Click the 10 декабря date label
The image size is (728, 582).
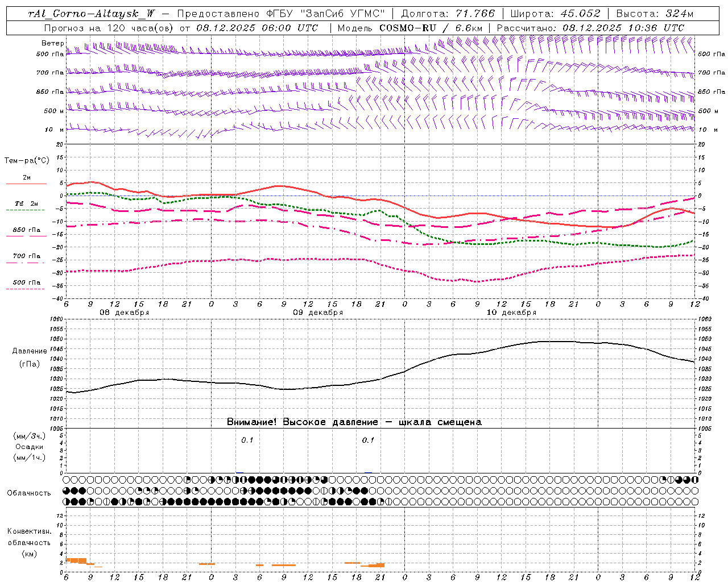pyautogui.click(x=511, y=313)
